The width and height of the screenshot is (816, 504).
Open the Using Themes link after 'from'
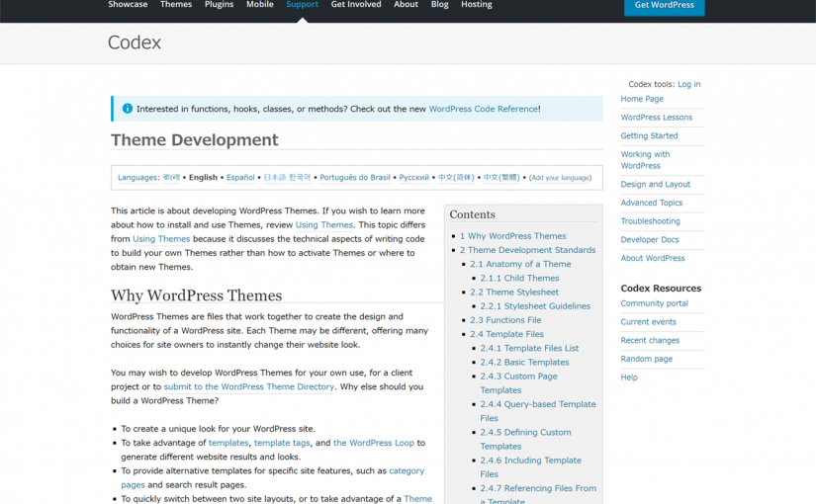pyautogui.click(x=161, y=239)
